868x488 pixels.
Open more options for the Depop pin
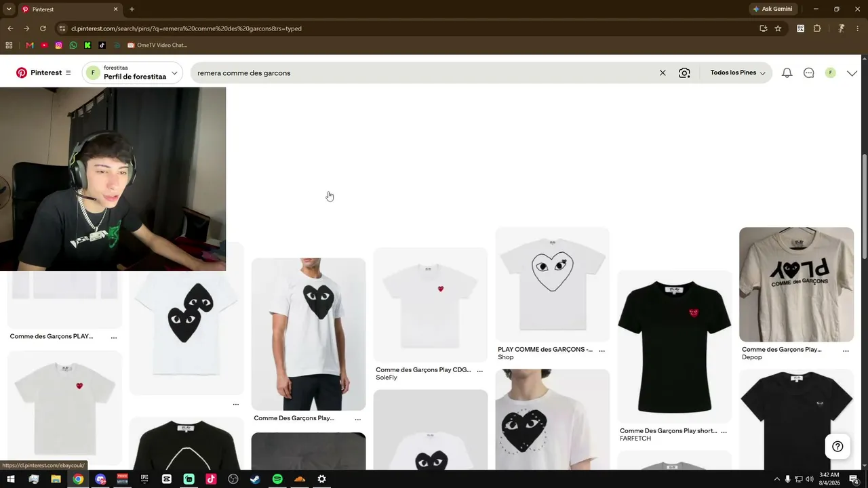coord(846,350)
